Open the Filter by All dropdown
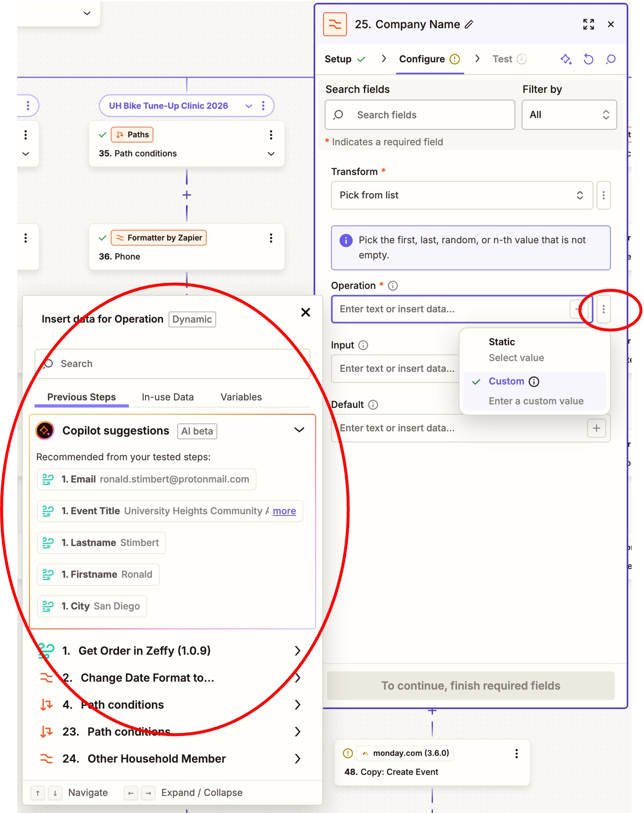The height and width of the screenshot is (813, 644). tap(569, 115)
